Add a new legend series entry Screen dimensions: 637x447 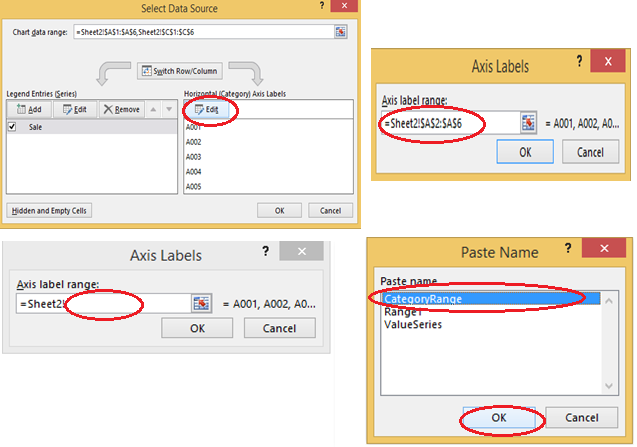[27, 109]
